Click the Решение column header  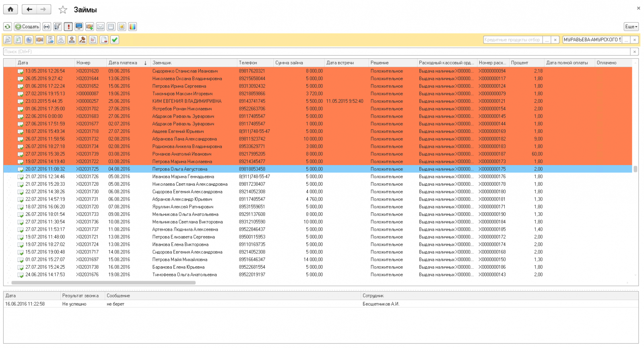click(393, 63)
